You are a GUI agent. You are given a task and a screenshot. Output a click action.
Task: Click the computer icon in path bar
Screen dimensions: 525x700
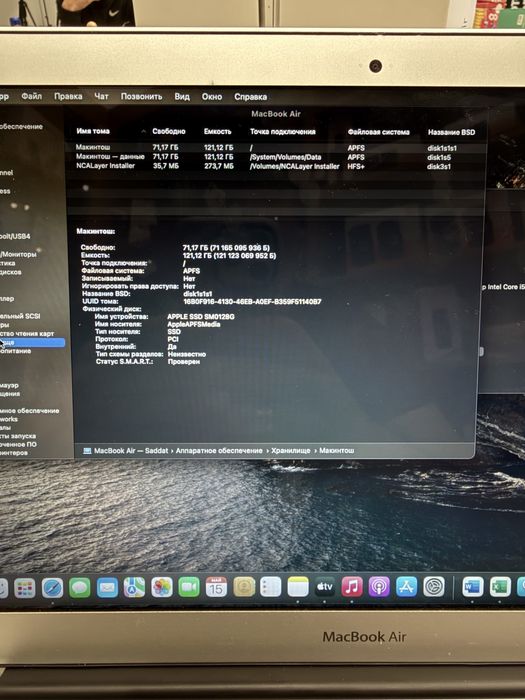pyautogui.click(x=88, y=451)
